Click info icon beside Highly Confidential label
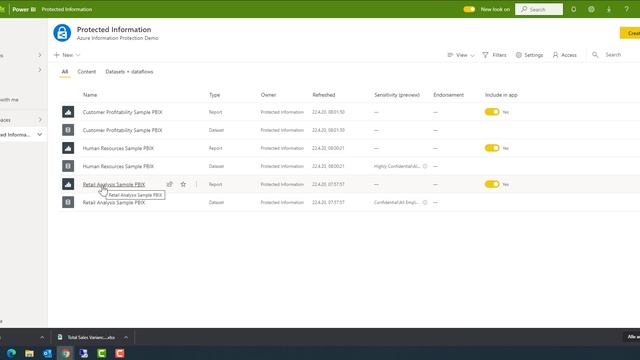This screenshot has width=640, height=360. point(425,166)
